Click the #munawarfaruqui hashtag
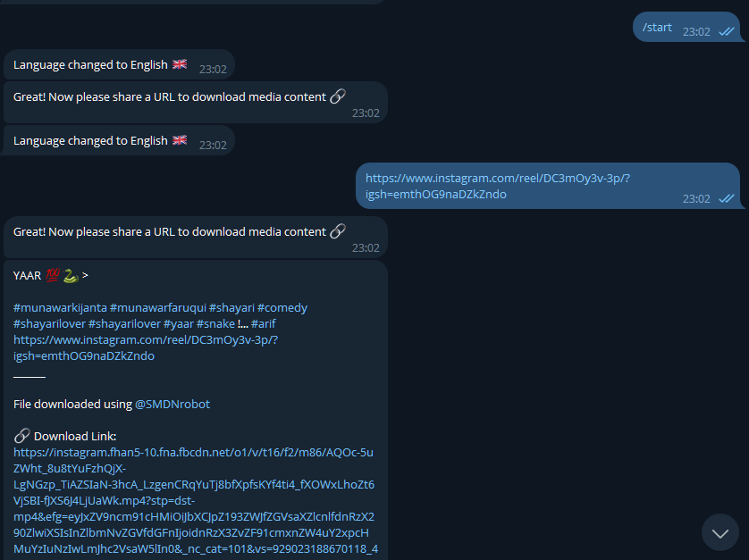This screenshot has height=560, width=749. pyautogui.click(x=158, y=308)
